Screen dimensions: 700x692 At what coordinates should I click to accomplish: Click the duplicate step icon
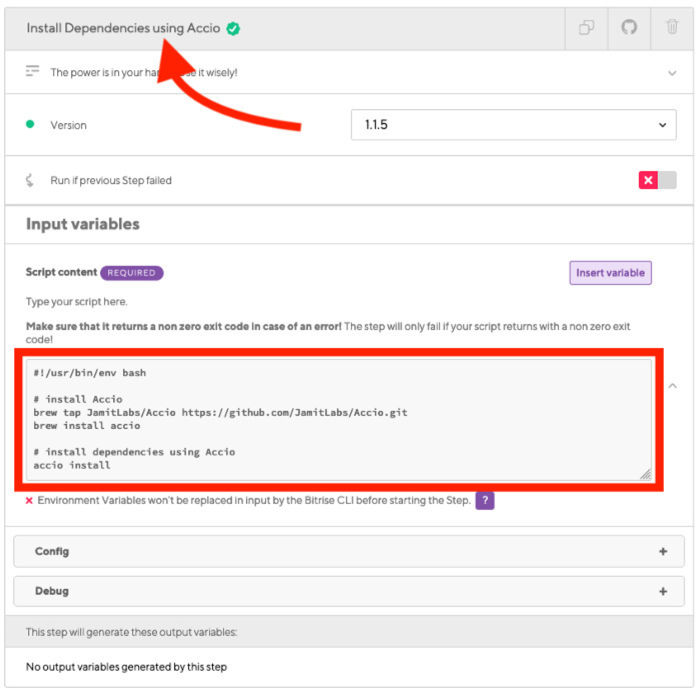pyautogui.click(x=586, y=28)
